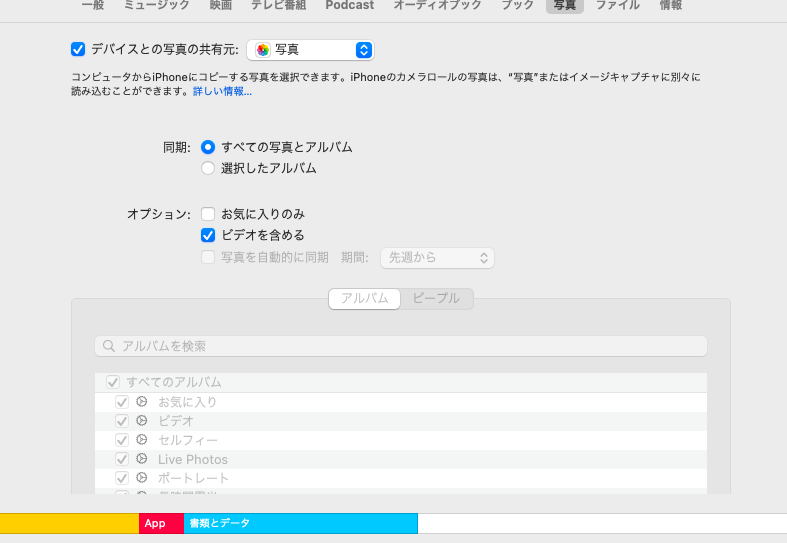Enable お気に入りのみ option

click(208, 214)
